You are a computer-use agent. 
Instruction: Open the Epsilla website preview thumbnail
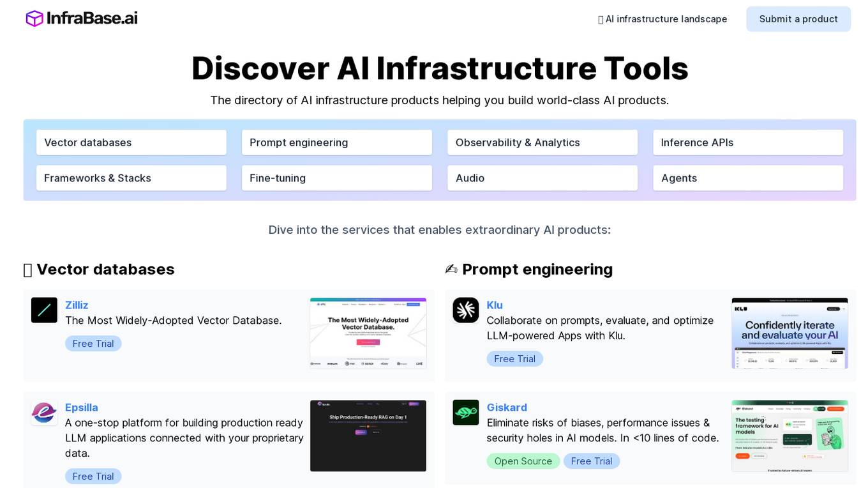point(368,436)
